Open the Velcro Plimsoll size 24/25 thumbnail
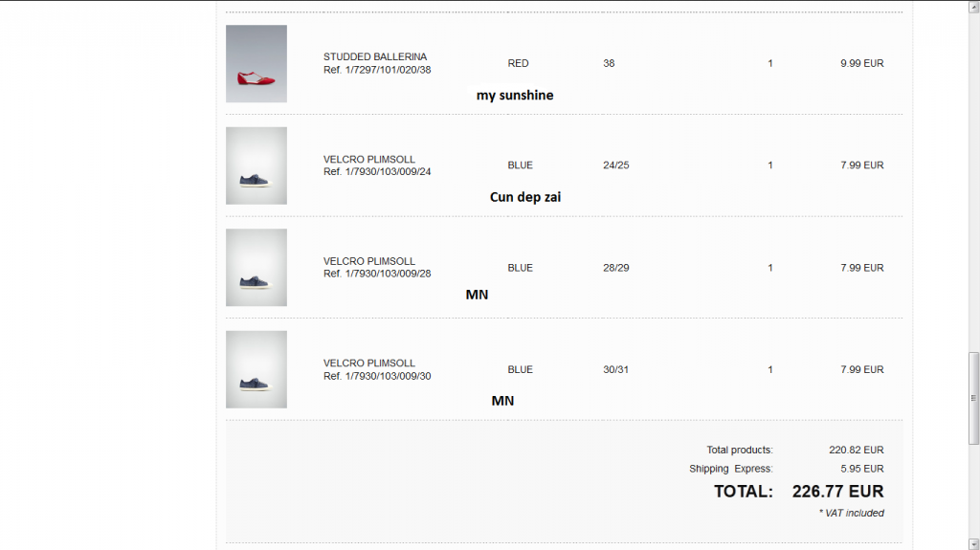Image resolution: width=980 pixels, height=550 pixels. tap(256, 165)
